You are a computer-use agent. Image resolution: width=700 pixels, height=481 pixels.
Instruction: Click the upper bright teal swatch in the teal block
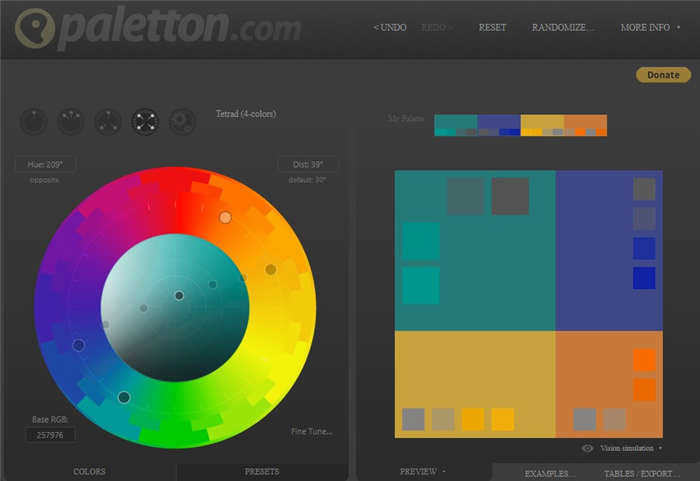point(421,241)
